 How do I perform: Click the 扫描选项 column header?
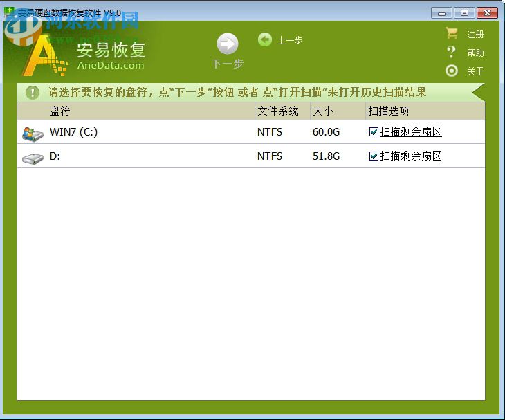425,111
